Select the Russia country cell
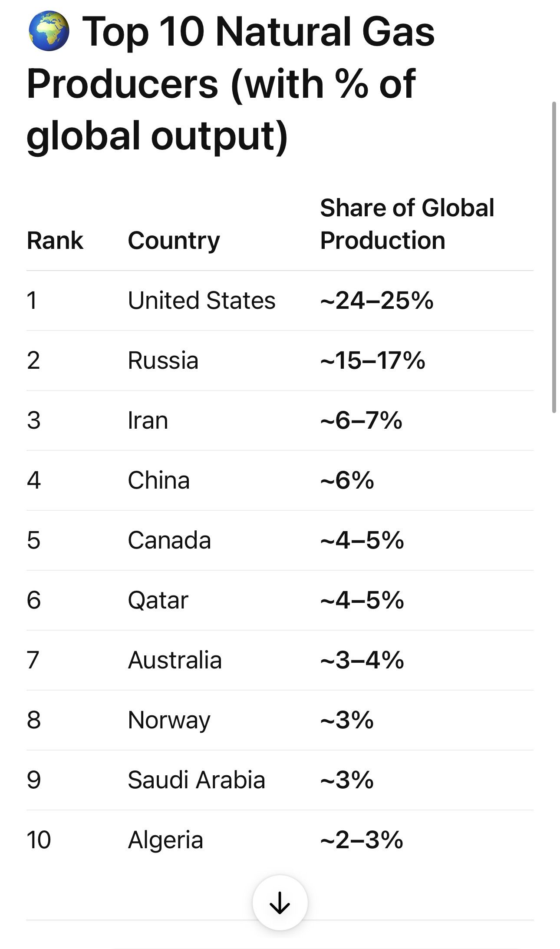This screenshot has height=949, width=560. point(163,360)
